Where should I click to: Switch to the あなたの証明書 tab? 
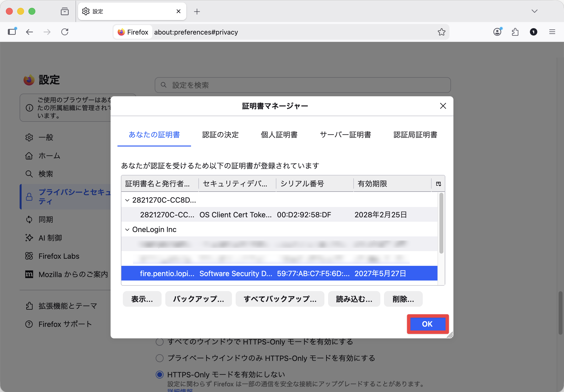tap(154, 135)
